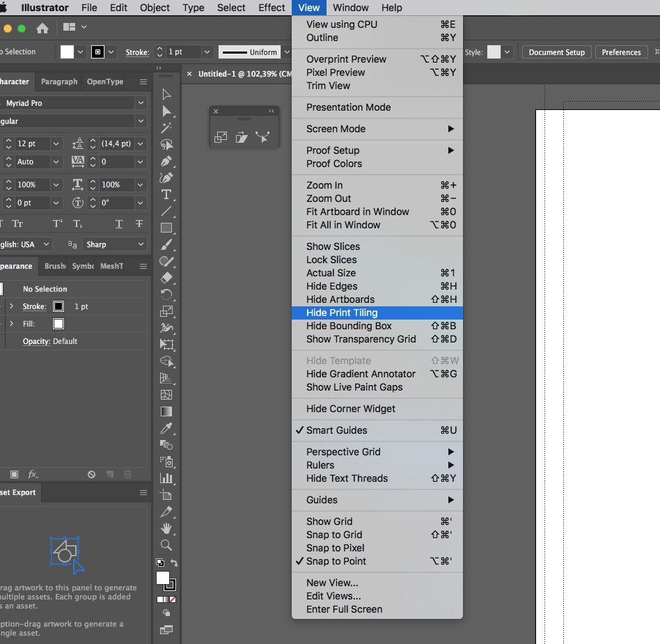Screen dimensions: 660x644
Task: Click the Opacity link in Appearance panel
Action: [36, 341]
